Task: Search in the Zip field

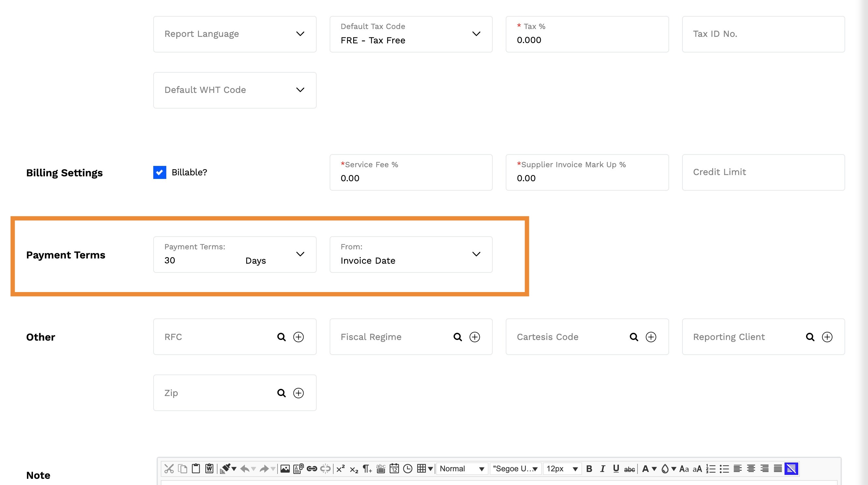Action: pos(281,393)
